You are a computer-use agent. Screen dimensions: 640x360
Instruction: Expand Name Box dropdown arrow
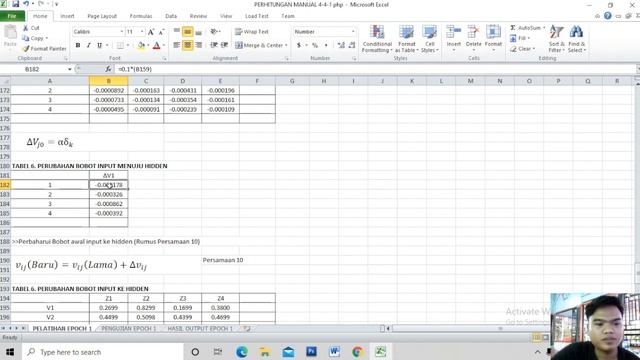point(70,69)
